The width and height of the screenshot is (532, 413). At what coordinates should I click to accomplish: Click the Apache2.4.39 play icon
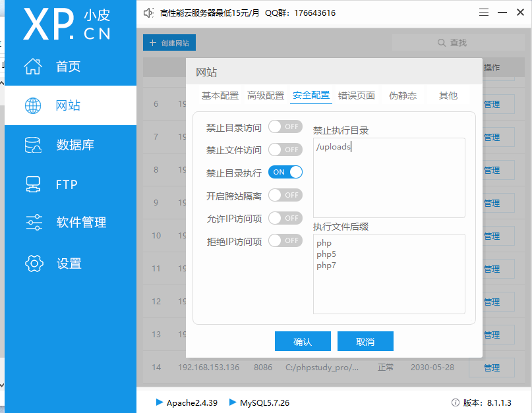(159, 402)
